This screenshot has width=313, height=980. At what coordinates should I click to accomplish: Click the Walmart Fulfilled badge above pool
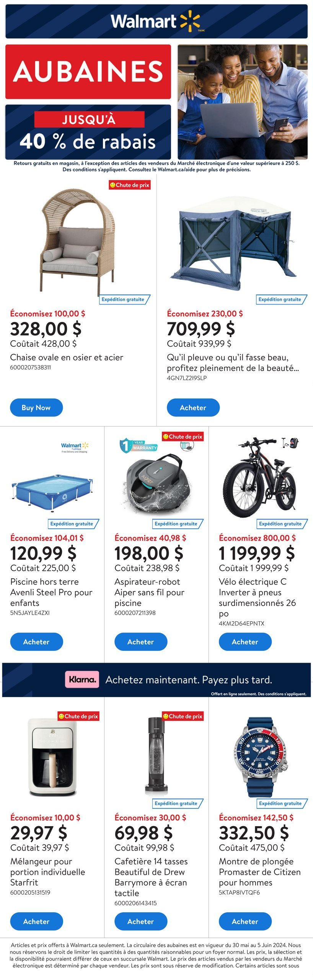(75, 447)
